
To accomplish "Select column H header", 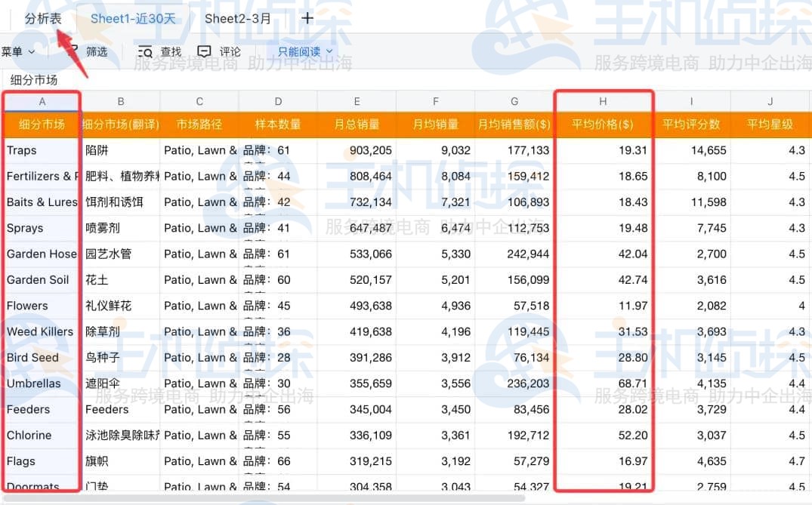I will tap(603, 102).
